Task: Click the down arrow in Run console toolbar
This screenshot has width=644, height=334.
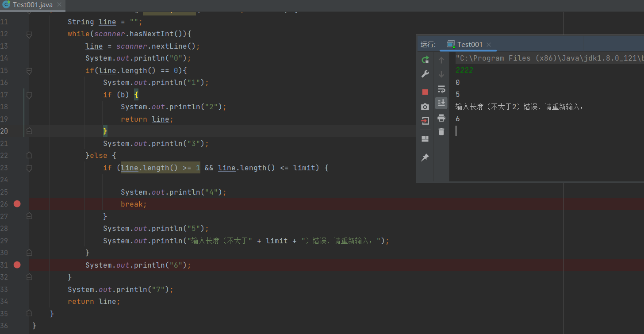Action: point(441,74)
